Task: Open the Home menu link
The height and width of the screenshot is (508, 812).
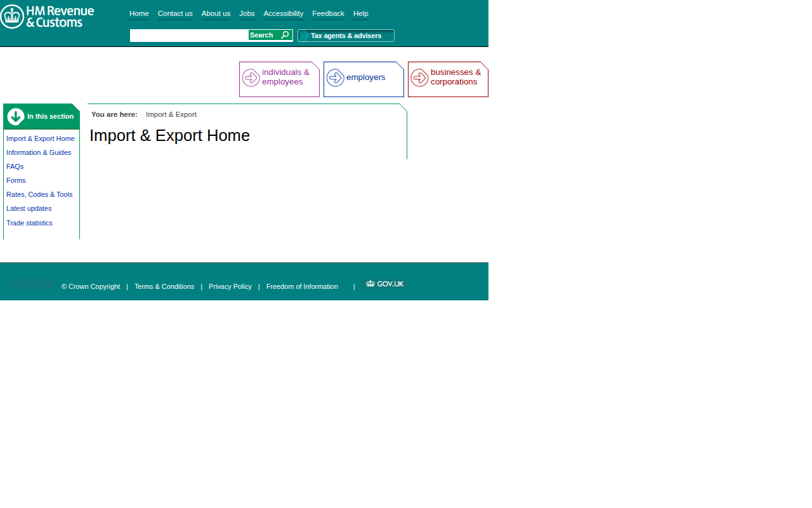Action: 139,13
